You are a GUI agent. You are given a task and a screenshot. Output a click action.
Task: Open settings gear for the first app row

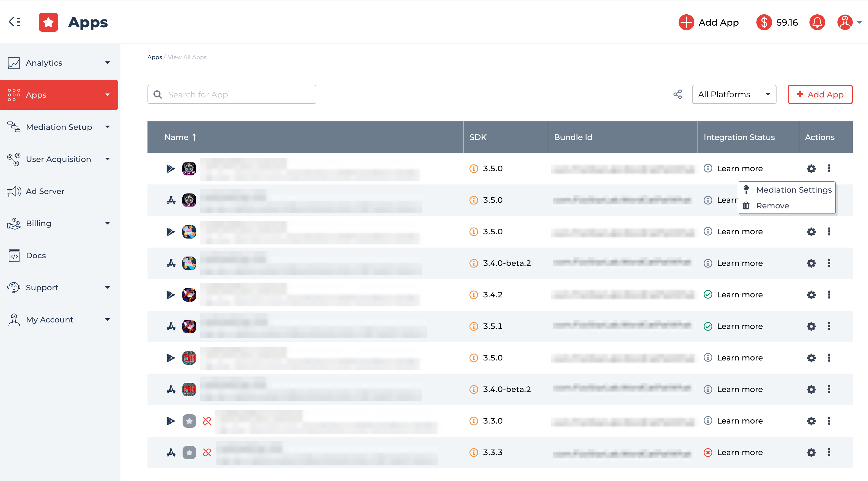point(811,168)
